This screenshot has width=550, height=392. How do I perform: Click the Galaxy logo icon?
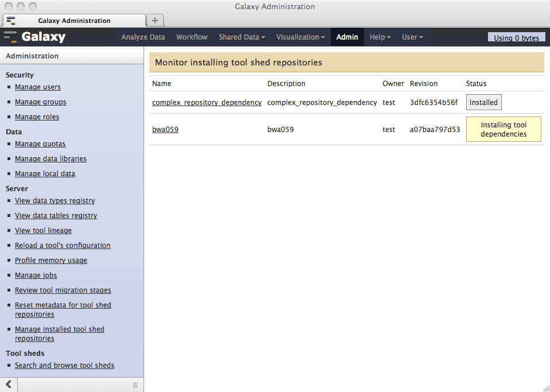coord(10,37)
